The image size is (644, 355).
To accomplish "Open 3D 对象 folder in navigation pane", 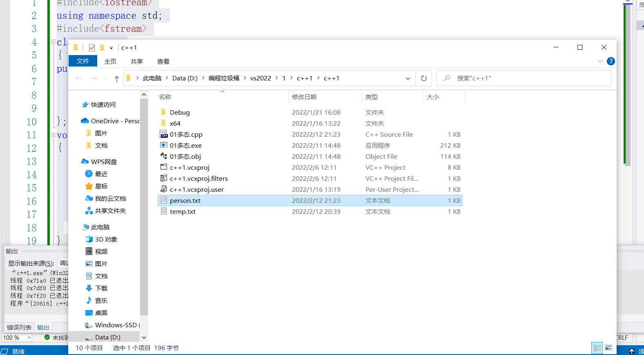I will coord(106,239).
